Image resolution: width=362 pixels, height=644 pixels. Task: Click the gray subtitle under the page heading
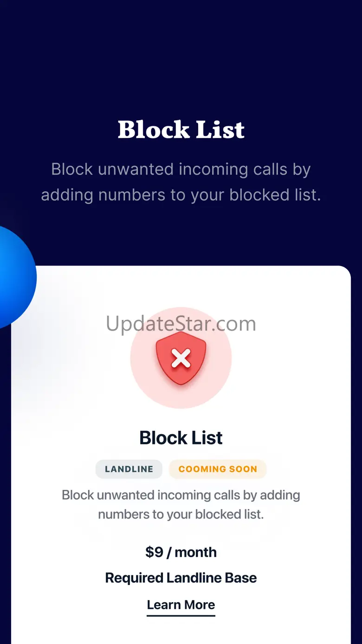(181, 182)
